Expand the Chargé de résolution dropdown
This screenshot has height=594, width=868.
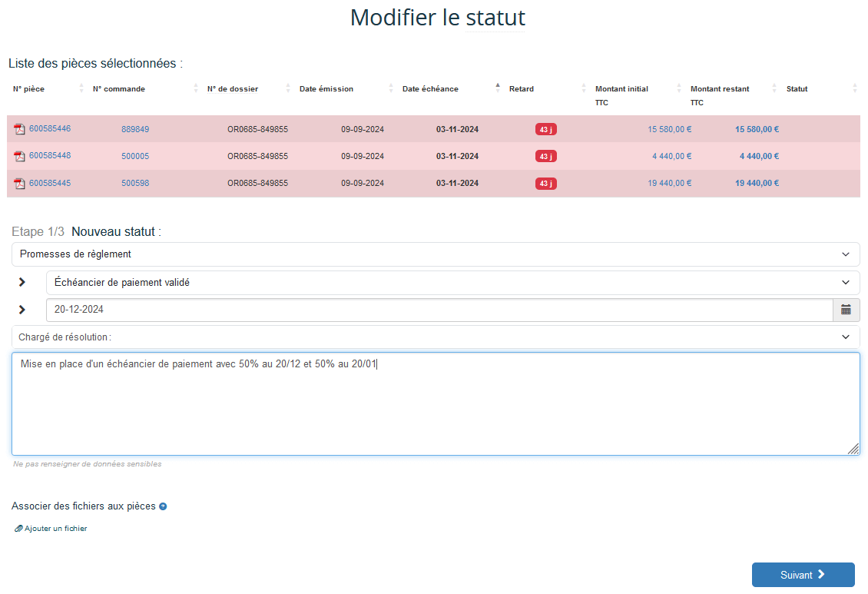click(x=435, y=337)
